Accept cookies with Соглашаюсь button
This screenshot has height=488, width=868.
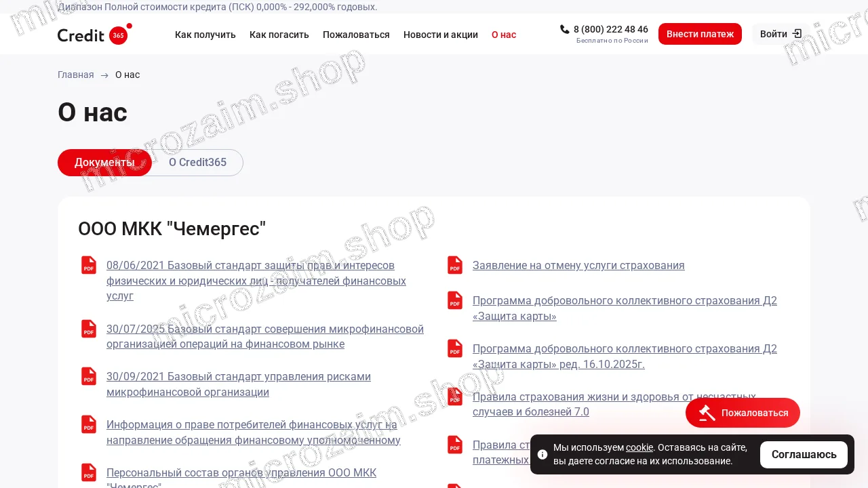point(804,455)
